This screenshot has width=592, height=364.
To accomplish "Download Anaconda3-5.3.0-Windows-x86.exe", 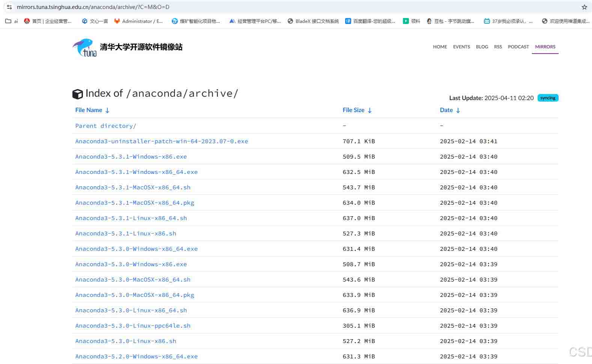I will pos(131,264).
